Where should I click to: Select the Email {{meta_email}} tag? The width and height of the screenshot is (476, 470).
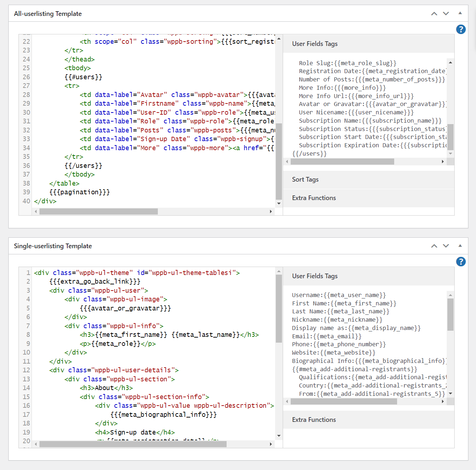327,336
